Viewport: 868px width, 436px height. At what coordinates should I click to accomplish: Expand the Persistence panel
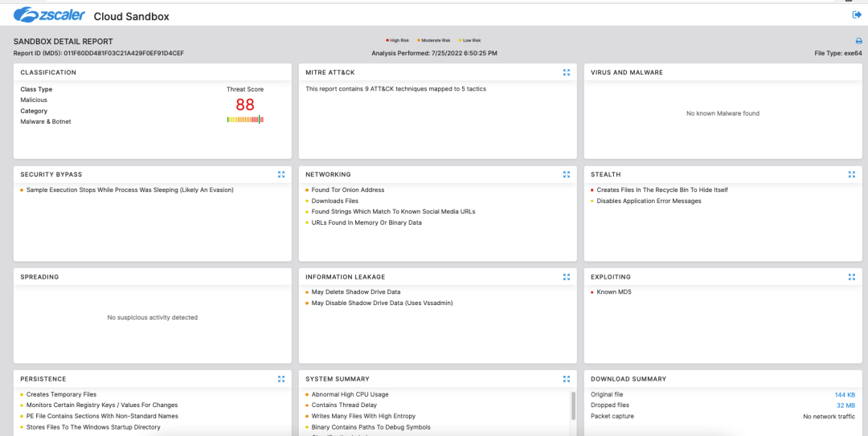click(x=281, y=379)
